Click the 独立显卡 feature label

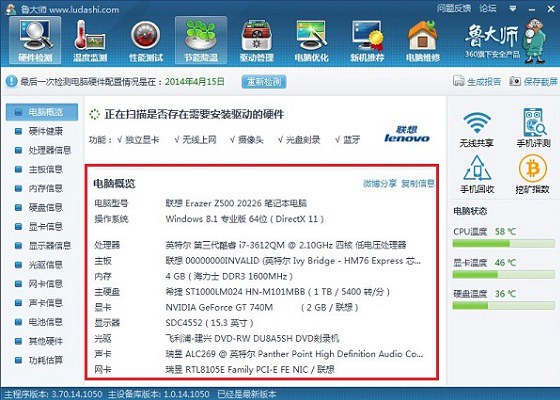click(x=142, y=140)
